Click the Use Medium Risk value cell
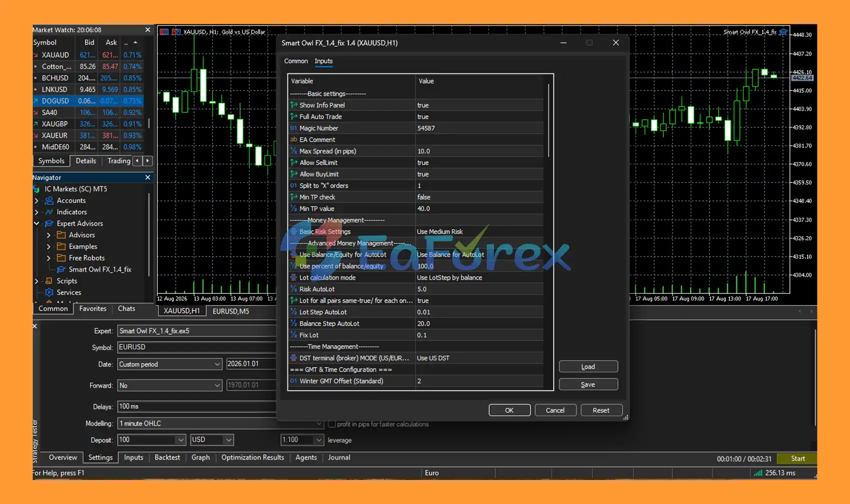The width and height of the screenshot is (850, 504). coord(479,231)
